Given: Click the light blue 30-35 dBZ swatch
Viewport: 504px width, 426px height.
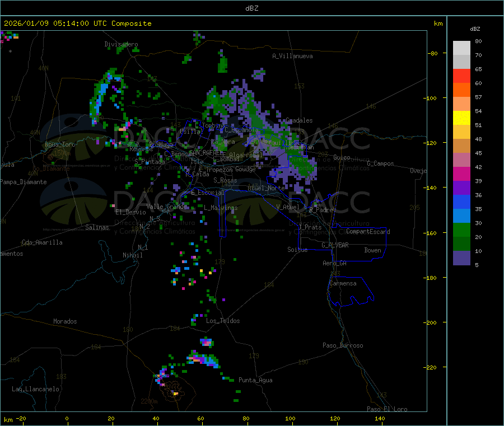Looking at the screenshot, I should click(x=461, y=216).
